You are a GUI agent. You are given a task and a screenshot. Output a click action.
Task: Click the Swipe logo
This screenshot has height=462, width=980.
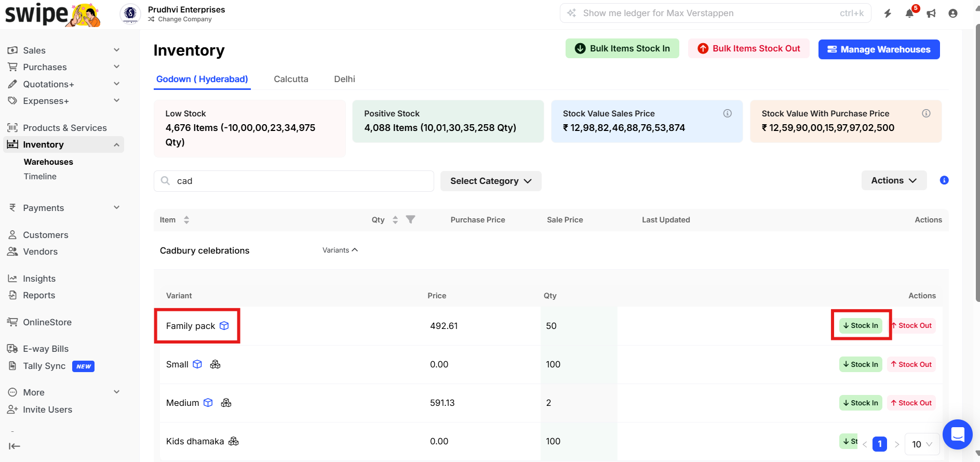pyautogui.click(x=52, y=15)
